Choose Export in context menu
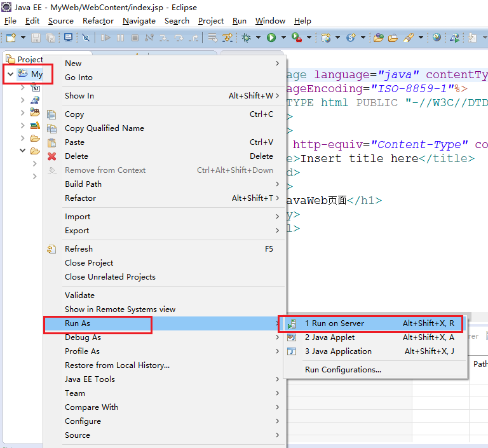Viewport: 488px width, 448px height. 165,231
